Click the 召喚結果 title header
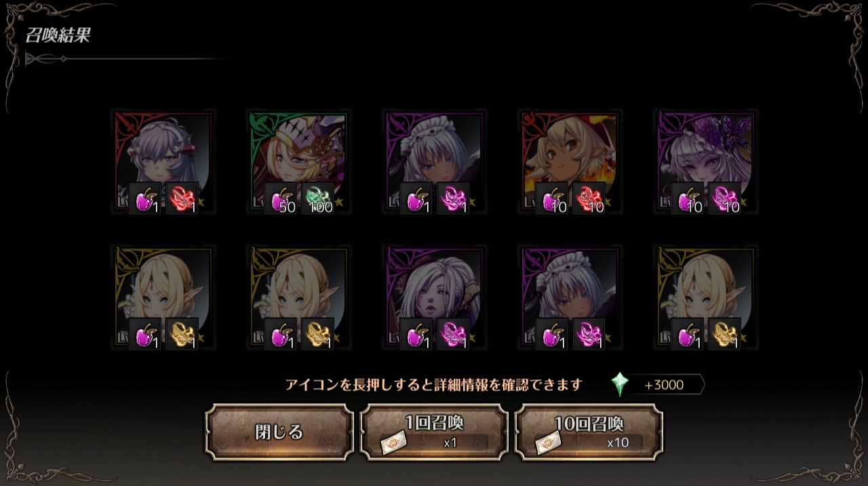Image resolution: width=868 pixels, height=486 pixels. [x=58, y=36]
